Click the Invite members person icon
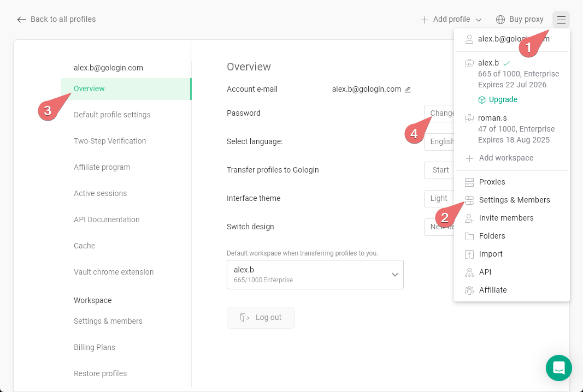Screen dimensions: 583x392 (469, 218)
